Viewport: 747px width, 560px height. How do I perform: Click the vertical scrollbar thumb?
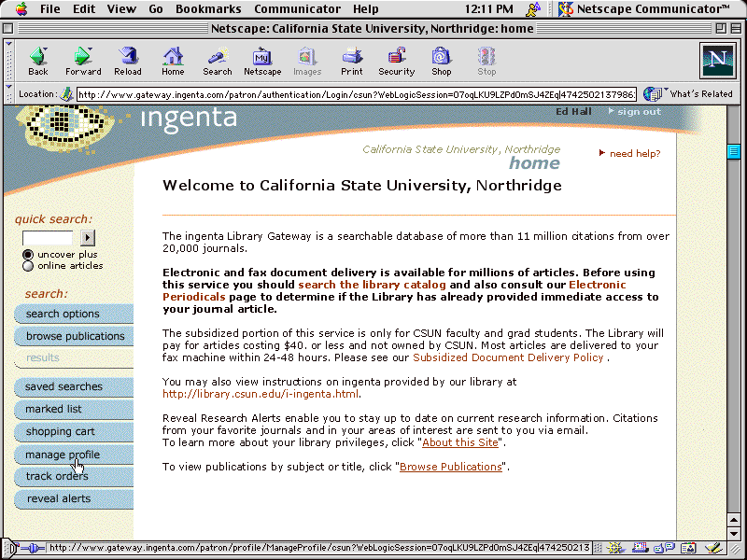pyautogui.click(x=734, y=151)
